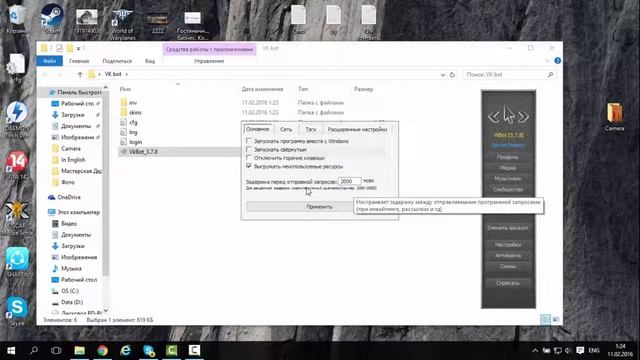The width and height of the screenshot is (640, 360).
Task: Open taskbar search magnifier
Action: pos(34,350)
